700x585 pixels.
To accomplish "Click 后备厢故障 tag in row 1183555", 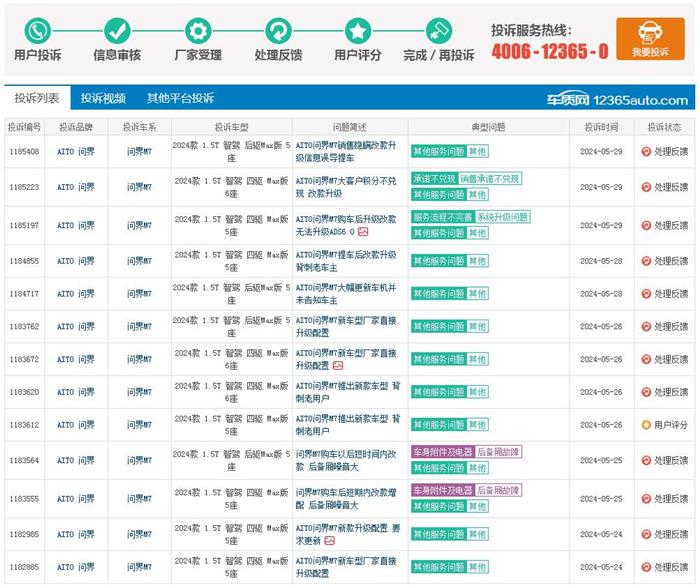I will 498,490.
